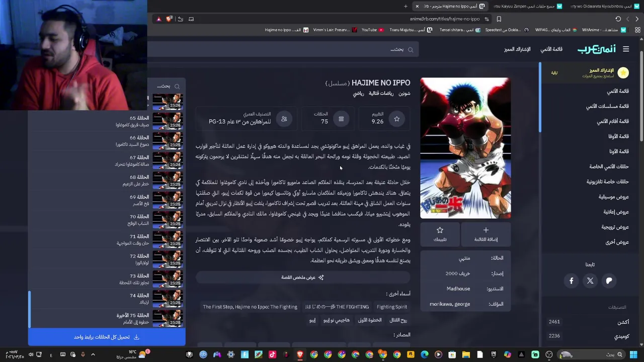Click the Hajime no Ippo poster image
The height and width of the screenshot is (362, 644).
(x=465, y=148)
